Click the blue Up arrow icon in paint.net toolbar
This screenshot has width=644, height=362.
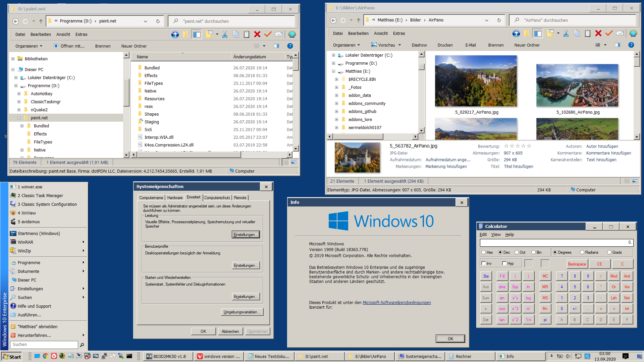175,34
